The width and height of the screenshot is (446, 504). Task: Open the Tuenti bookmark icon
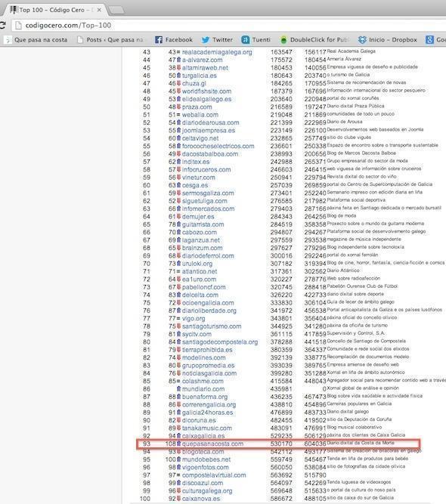pyautogui.click(x=246, y=40)
